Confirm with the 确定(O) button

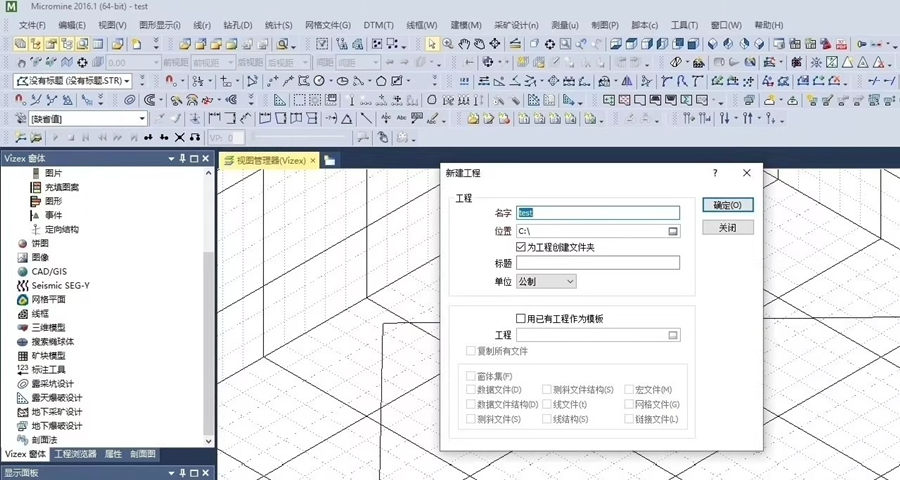point(728,205)
